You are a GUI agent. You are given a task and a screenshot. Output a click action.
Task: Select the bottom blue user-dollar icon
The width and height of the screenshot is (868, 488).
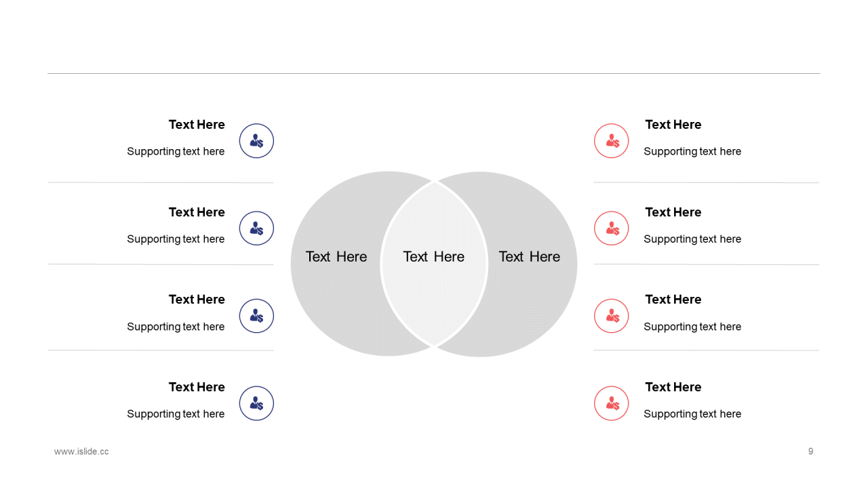point(256,403)
